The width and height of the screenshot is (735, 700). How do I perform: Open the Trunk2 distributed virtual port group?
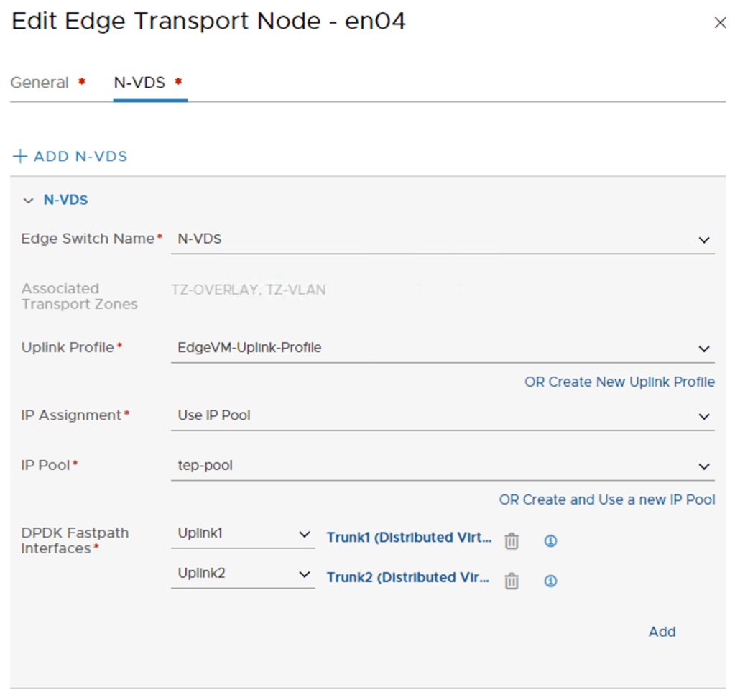click(407, 577)
